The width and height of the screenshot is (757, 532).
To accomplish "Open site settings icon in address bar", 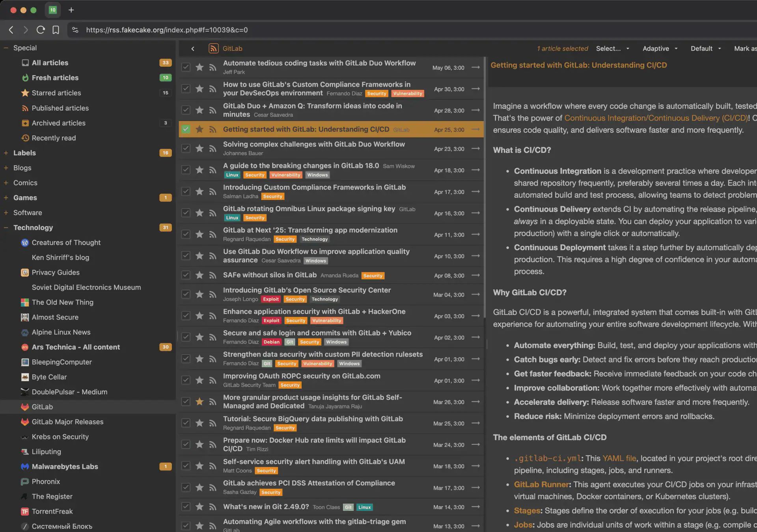I will 75,30.
